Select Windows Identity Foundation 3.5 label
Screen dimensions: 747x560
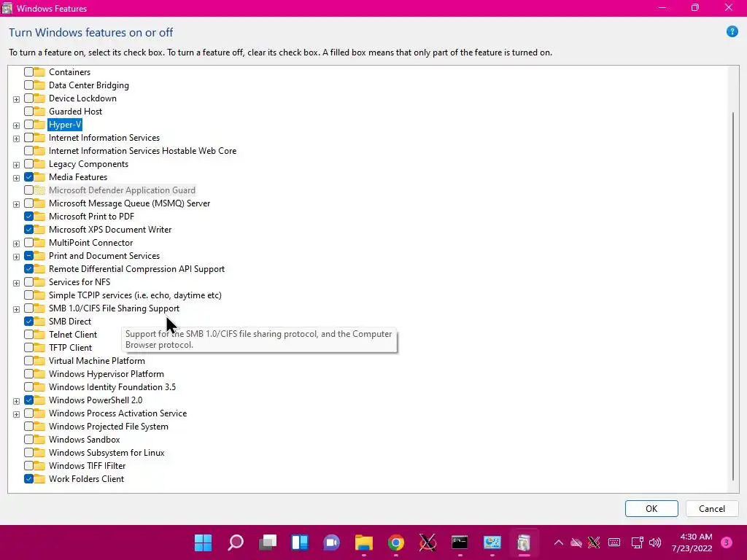112,387
